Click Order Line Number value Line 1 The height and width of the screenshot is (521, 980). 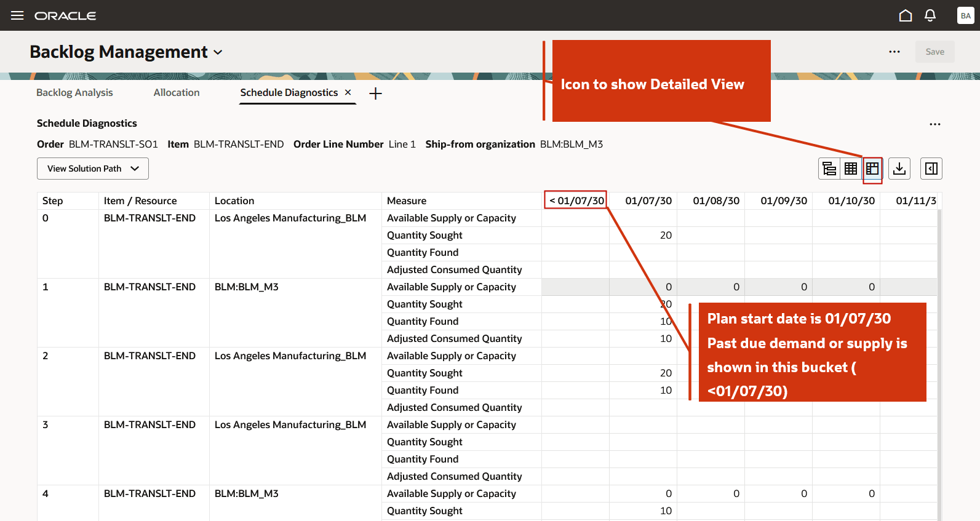click(x=402, y=144)
